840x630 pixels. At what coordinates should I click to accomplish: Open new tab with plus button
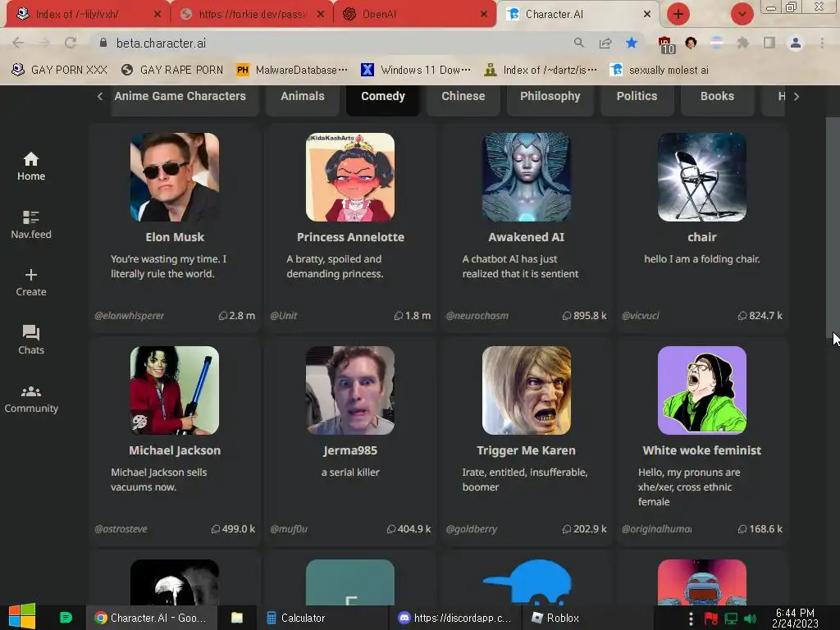click(678, 14)
